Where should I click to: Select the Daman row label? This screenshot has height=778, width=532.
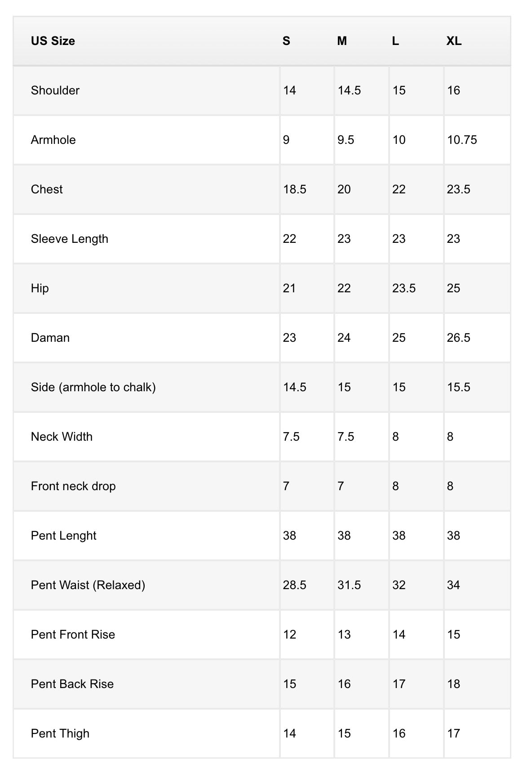pyautogui.click(x=50, y=338)
